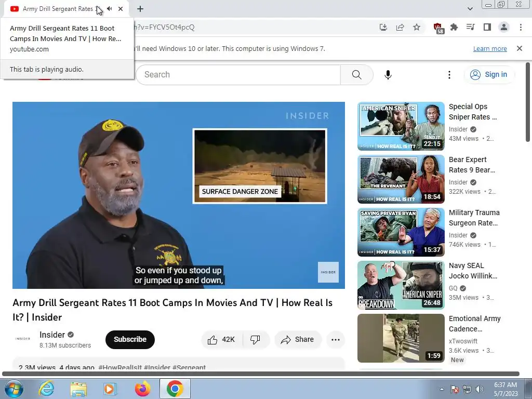Open the Windows Start button
Viewport: 532px width, 399px height.
click(x=14, y=389)
